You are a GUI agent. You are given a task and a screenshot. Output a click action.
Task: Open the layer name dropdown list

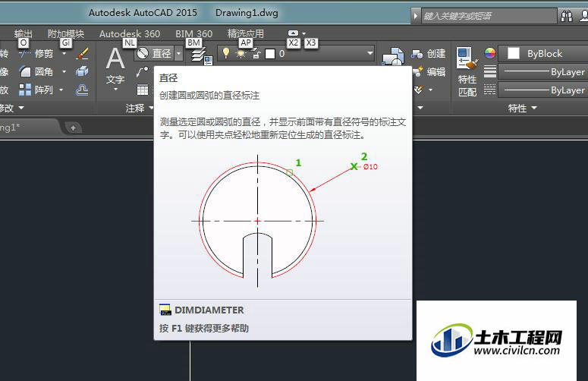point(370,53)
